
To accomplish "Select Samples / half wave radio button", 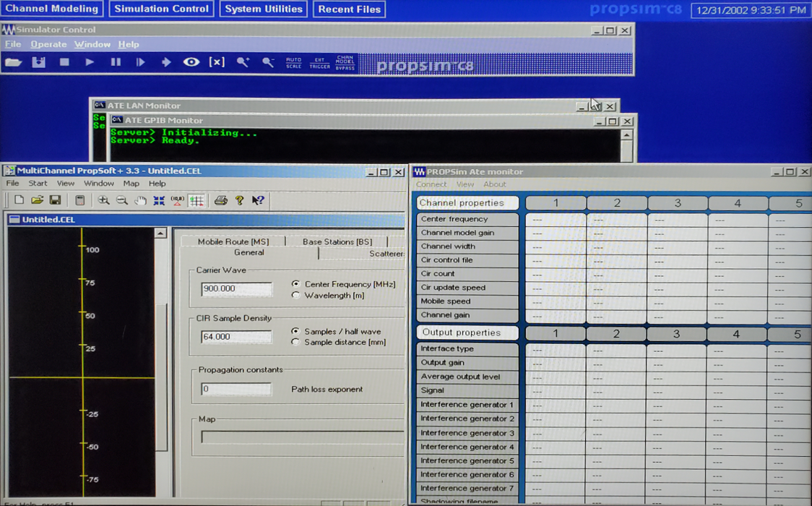I will coord(295,331).
